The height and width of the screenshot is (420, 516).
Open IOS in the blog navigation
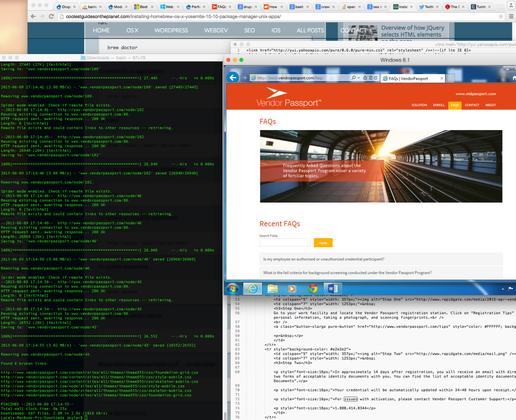[276, 30]
